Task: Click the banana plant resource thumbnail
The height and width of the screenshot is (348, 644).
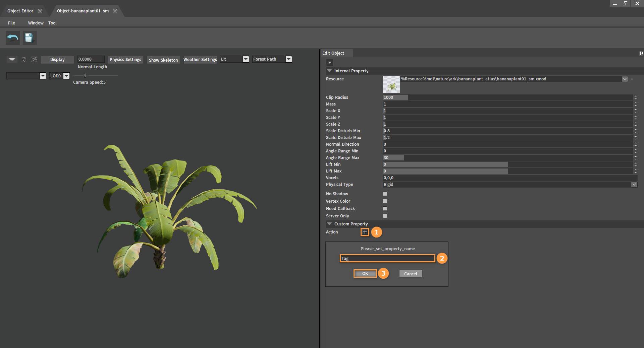Action: point(391,84)
